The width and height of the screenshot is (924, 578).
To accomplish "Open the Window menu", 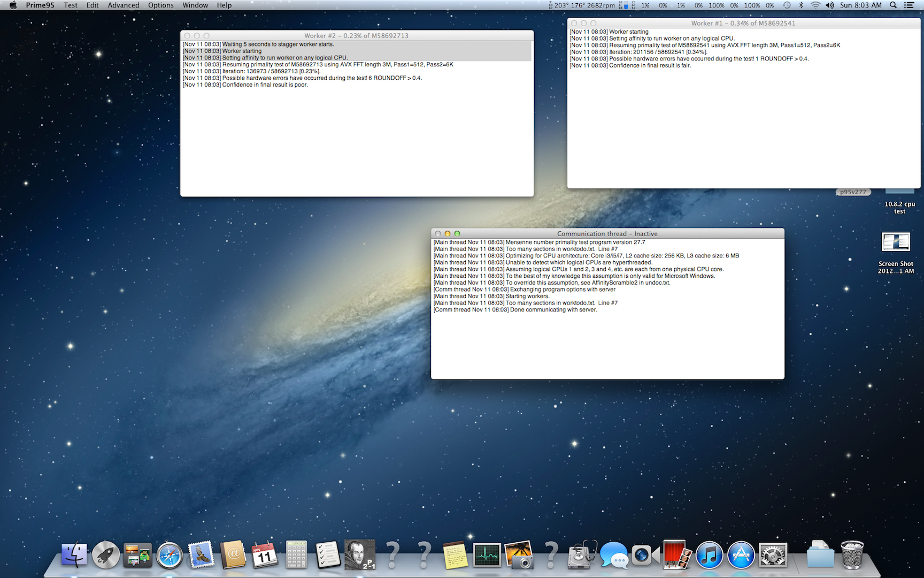I will (195, 5).
